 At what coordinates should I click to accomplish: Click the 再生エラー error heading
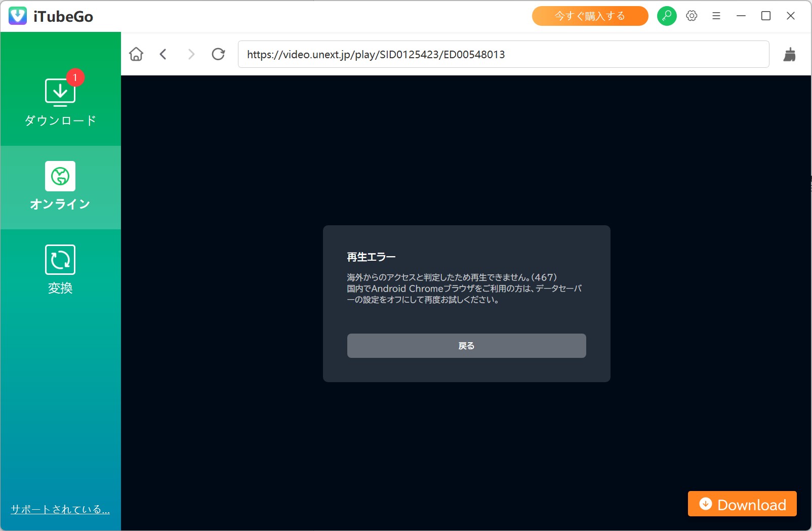371,257
